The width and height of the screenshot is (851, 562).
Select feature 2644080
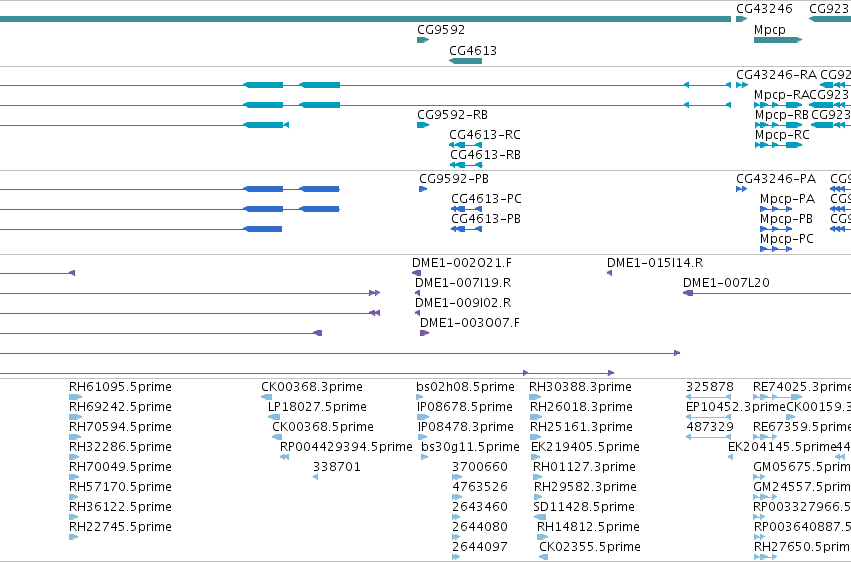(480, 527)
